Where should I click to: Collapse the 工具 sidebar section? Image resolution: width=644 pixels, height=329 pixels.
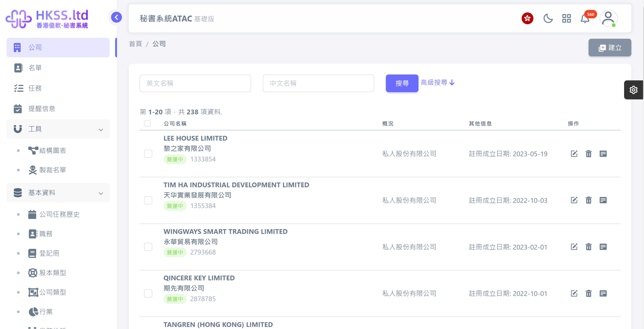coord(58,129)
